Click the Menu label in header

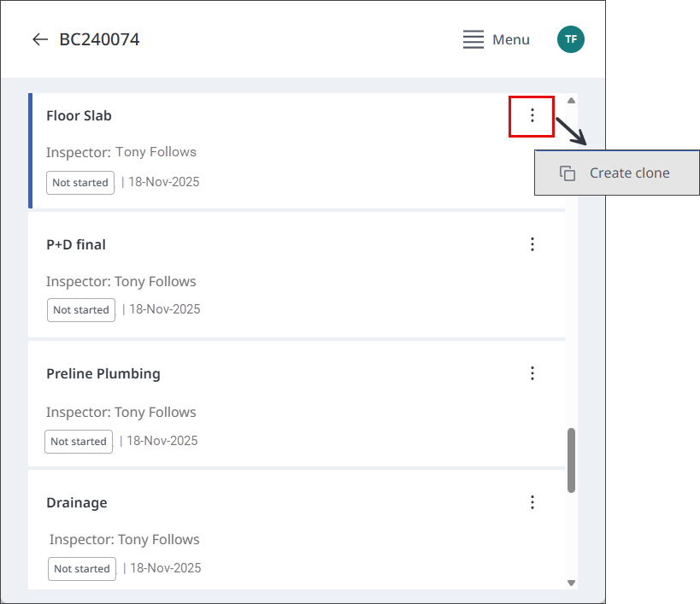pos(511,39)
